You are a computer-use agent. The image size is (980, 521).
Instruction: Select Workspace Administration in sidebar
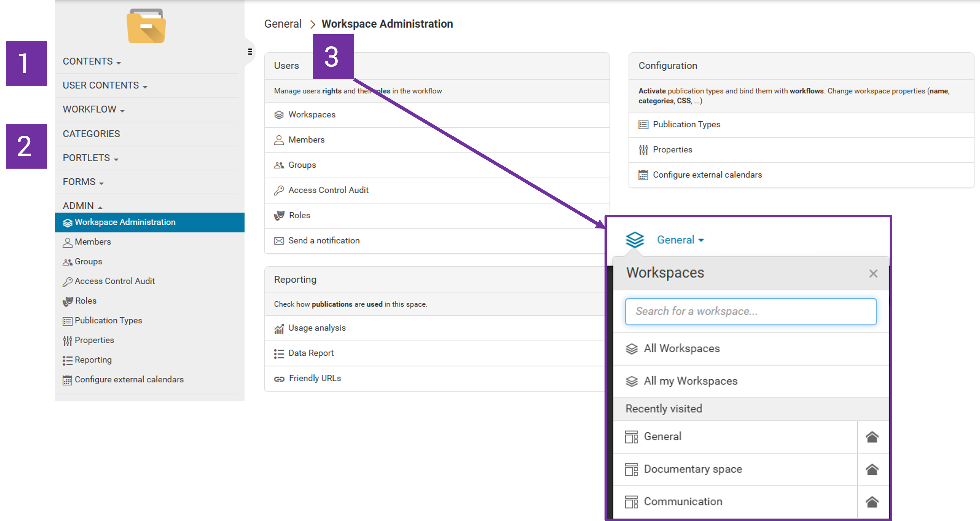click(149, 222)
